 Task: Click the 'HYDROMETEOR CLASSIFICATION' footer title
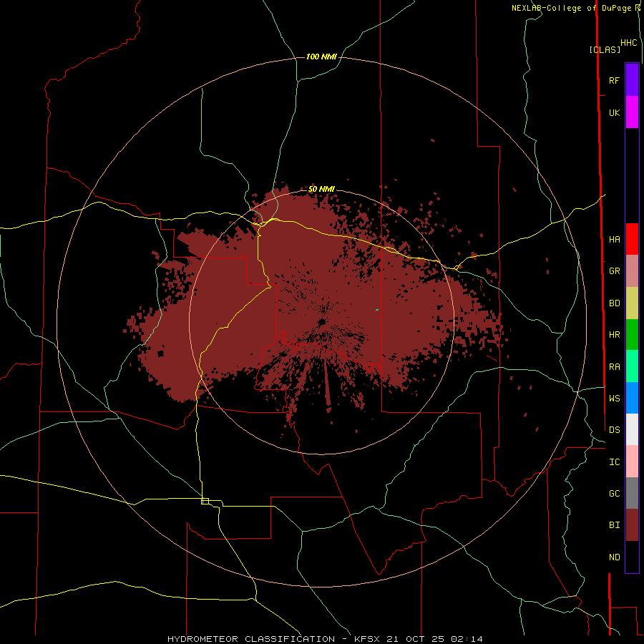pos(251,639)
